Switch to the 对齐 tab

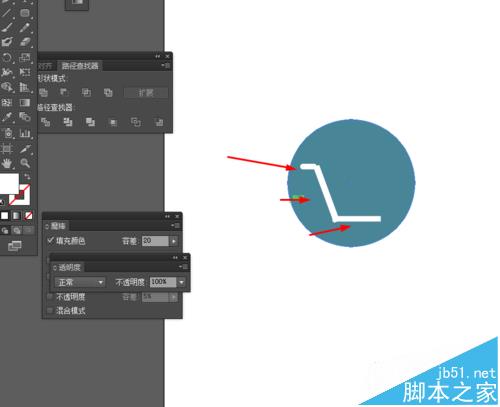45,66
